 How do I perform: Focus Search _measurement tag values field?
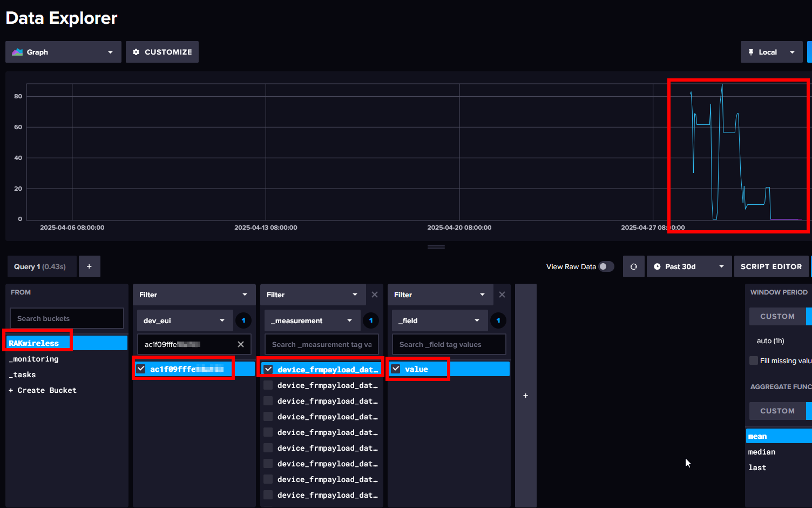(x=322, y=344)
